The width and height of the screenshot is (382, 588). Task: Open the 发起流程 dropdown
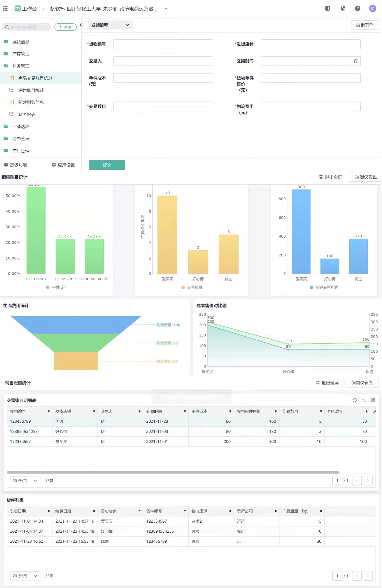click(110, 25)
